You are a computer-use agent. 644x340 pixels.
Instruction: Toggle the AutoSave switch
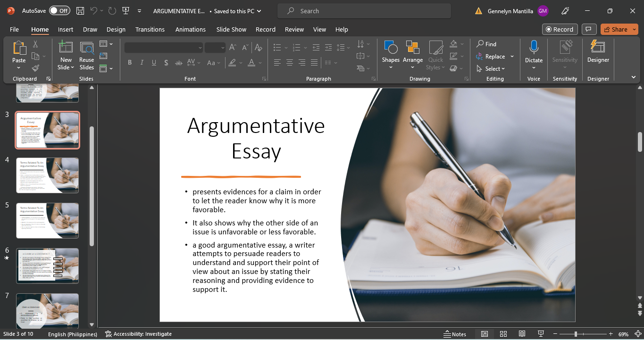click(x=59, y=11)
